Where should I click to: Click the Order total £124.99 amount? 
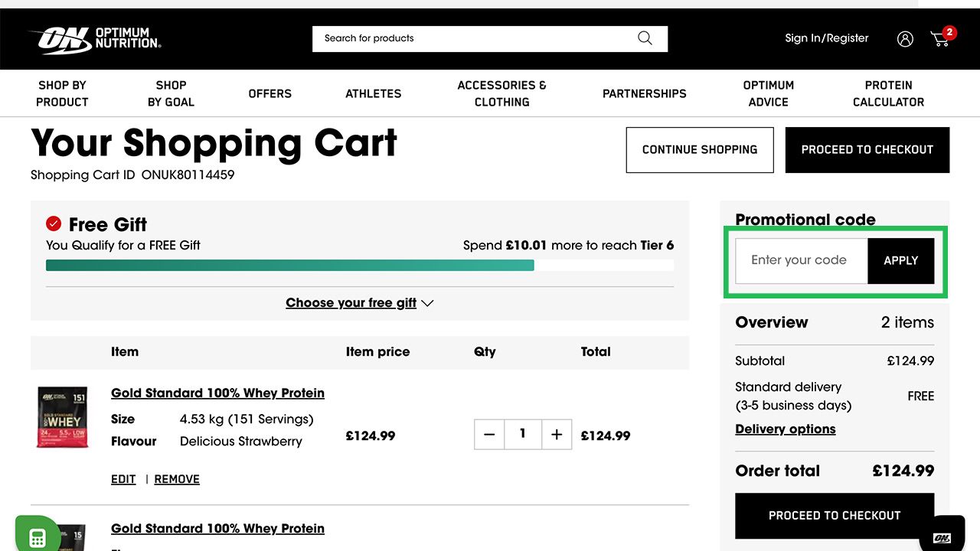[x=903, y=471]
